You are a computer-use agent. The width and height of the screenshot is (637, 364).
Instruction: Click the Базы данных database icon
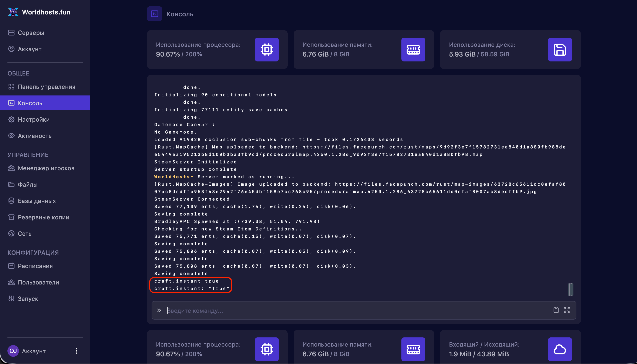click(11, 201)
